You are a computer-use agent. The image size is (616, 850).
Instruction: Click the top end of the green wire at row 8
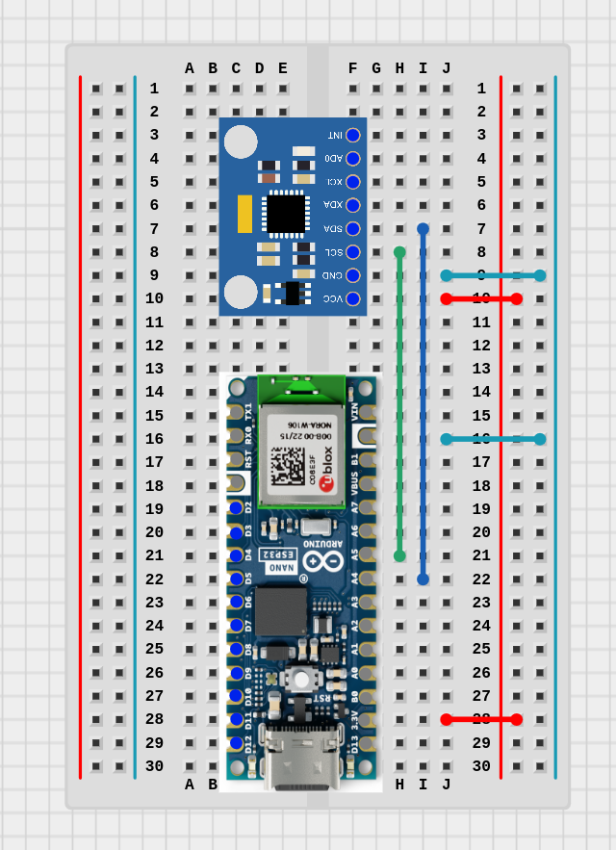pyautogui.click(x=399, y=252)
